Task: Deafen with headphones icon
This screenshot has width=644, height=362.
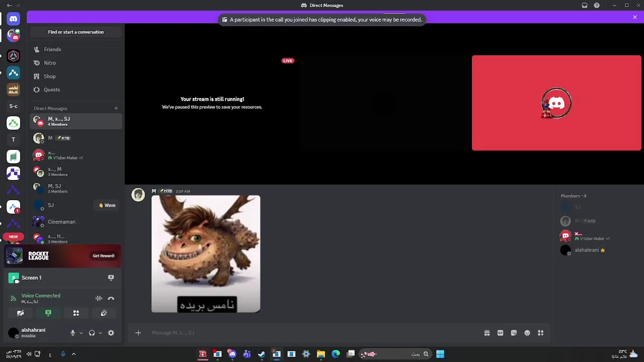Action: (92, 333)
